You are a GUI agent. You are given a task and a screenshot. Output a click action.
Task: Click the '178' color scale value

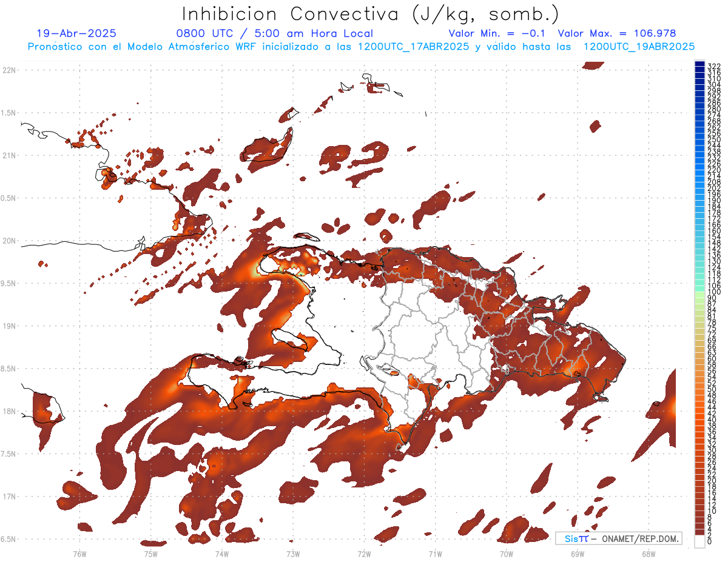point(714,213)
